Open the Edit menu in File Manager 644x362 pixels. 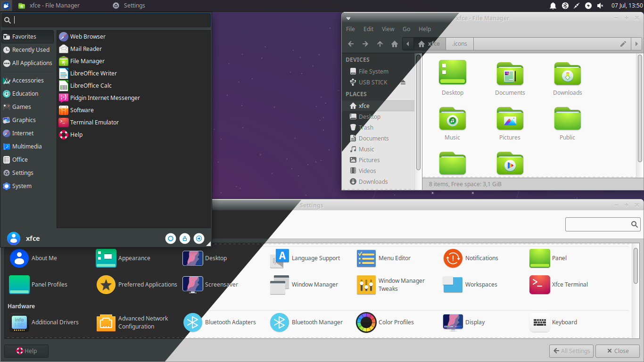pyautogui.click(x=368, y=29)
